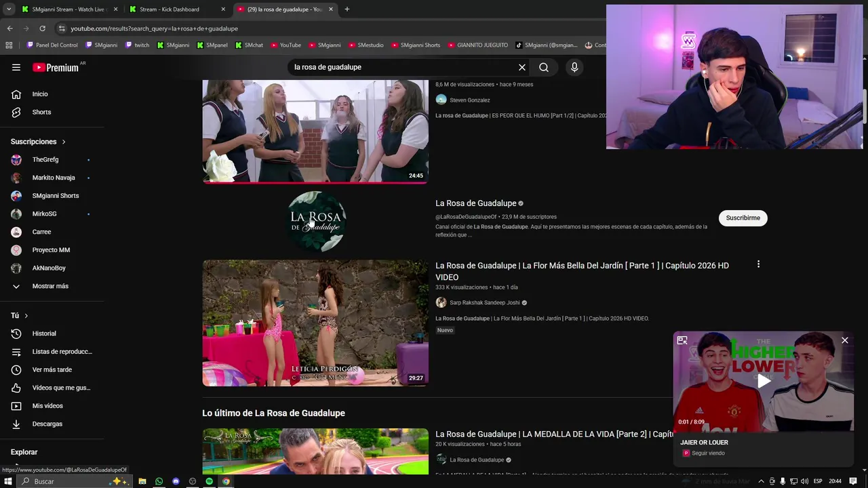Open volume control in system tray
Viewport: 868px width, 488px height.
(x=805, y=481)
